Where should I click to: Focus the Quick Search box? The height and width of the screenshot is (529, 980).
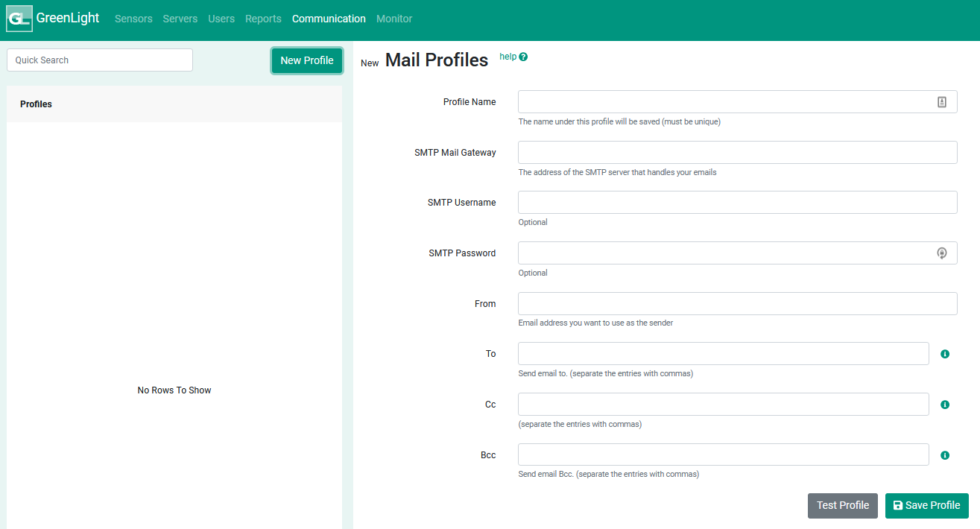click(x=100, y=60)
